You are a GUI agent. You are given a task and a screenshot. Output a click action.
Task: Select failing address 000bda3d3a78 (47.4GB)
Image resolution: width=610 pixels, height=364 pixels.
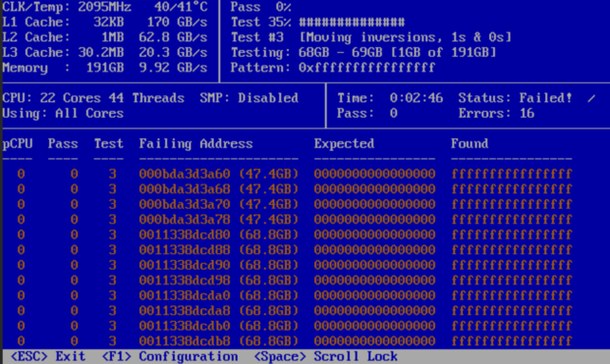point(219,219)
